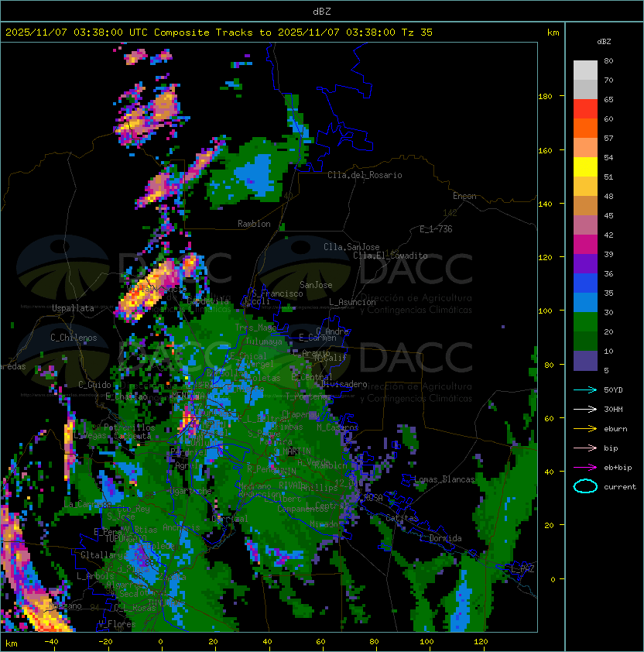Click the Tulumaya map label

click(264, 341)
